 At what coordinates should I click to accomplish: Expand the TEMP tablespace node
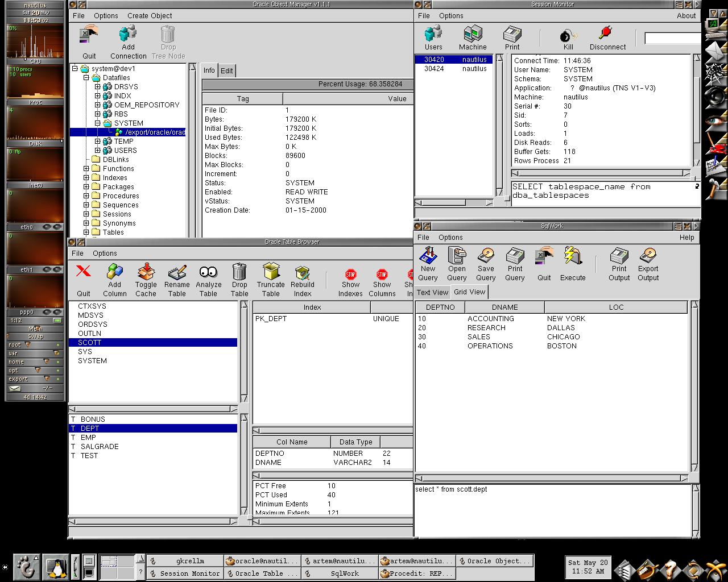pyautogui.click(x=97, y=142)
